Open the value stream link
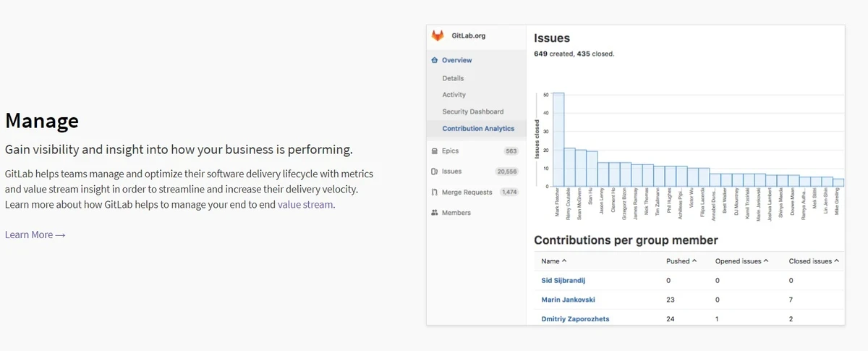 pyautogui.click(x=305, y=204)
